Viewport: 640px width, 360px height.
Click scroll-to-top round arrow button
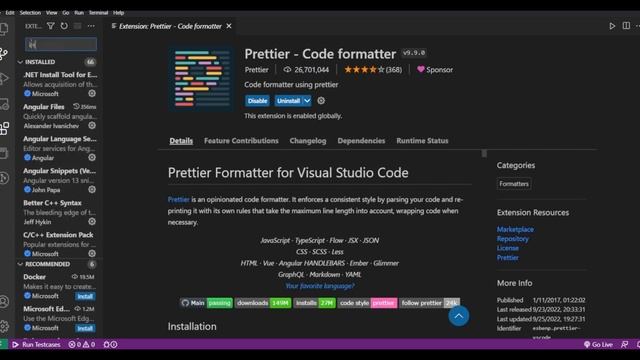click(x=459, y=316)
